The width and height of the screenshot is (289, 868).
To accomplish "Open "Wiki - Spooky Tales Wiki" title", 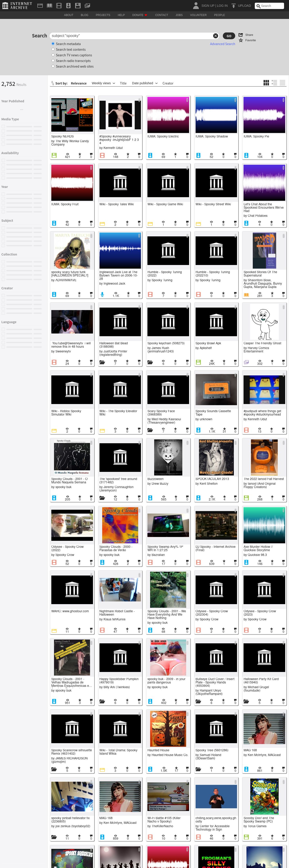I will 116,204.
